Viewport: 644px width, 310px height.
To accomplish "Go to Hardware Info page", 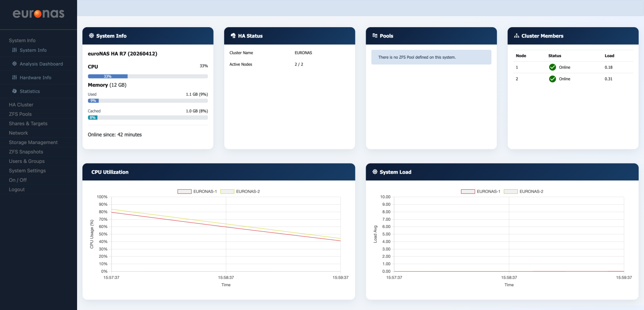I will click(35, 78).
